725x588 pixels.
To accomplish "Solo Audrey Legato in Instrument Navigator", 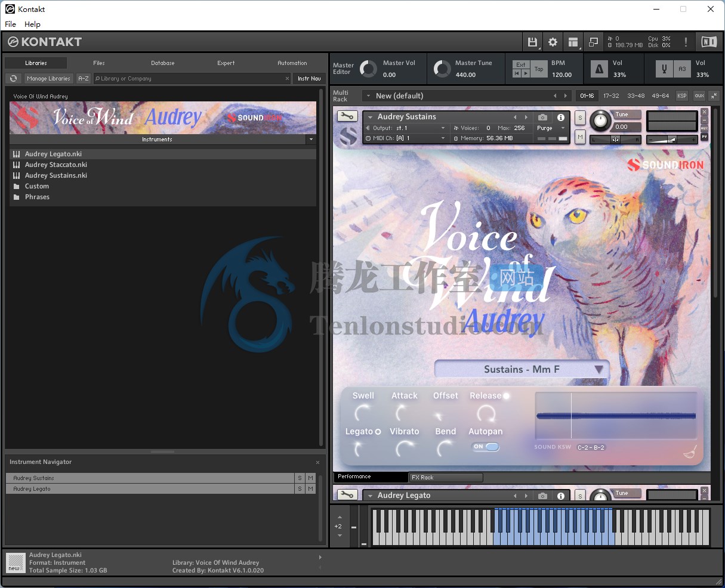I will (x=300, y=489).
